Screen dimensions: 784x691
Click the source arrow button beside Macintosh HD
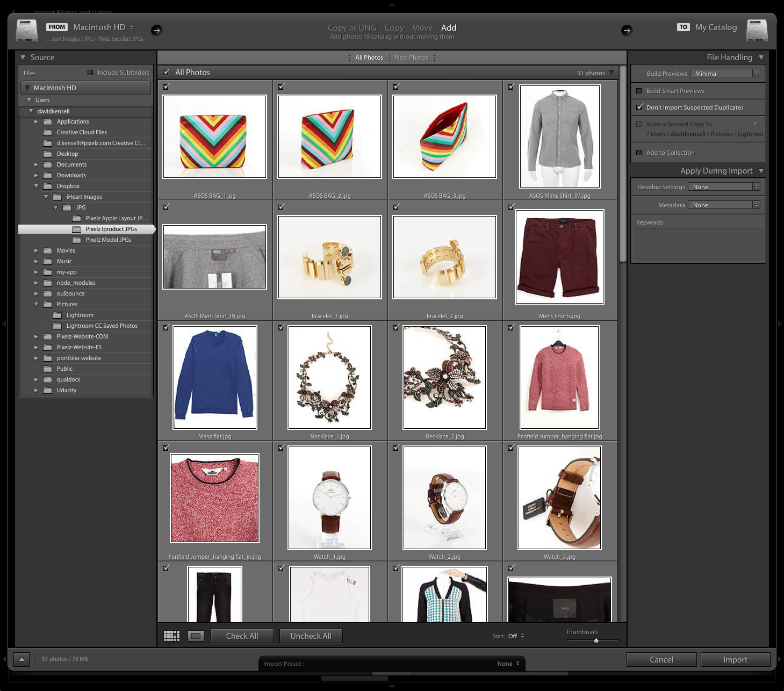tap(156, 30)
